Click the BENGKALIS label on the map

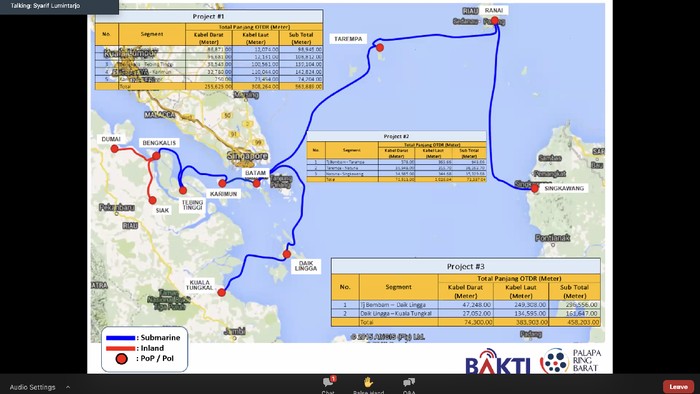pos(159,143)
